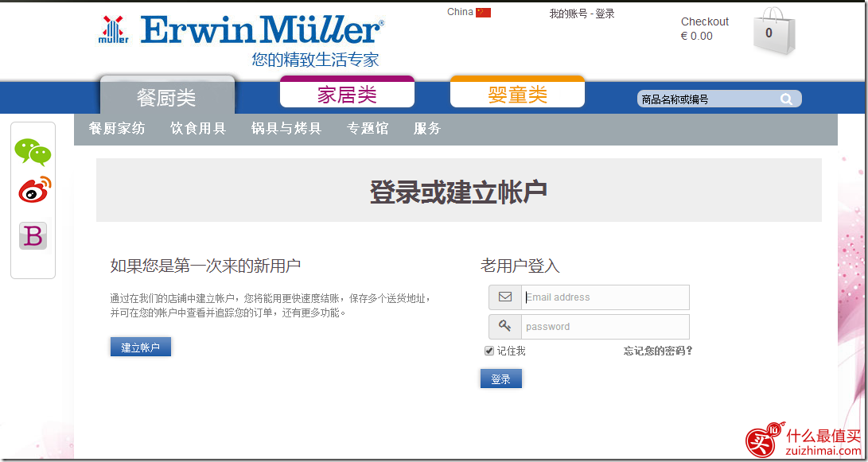Click the 登录或建立帐户 heading
868x462 pixels.
458,192
